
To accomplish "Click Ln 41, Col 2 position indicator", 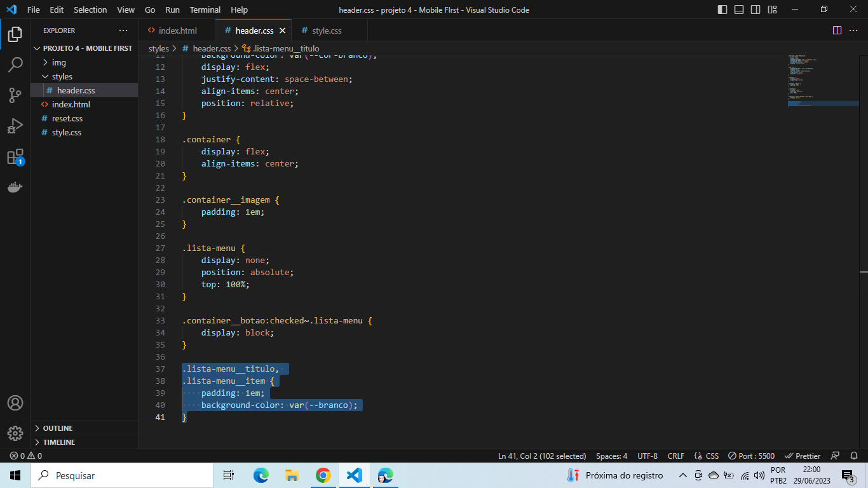I will 542,456.
